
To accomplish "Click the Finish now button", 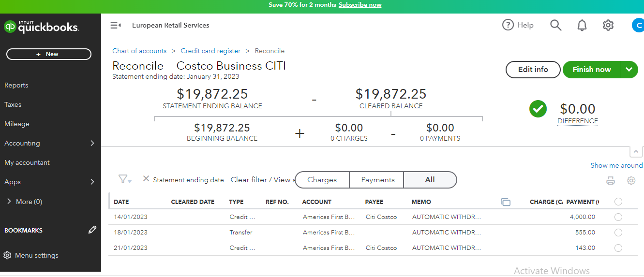I will (x=592, y=70).
